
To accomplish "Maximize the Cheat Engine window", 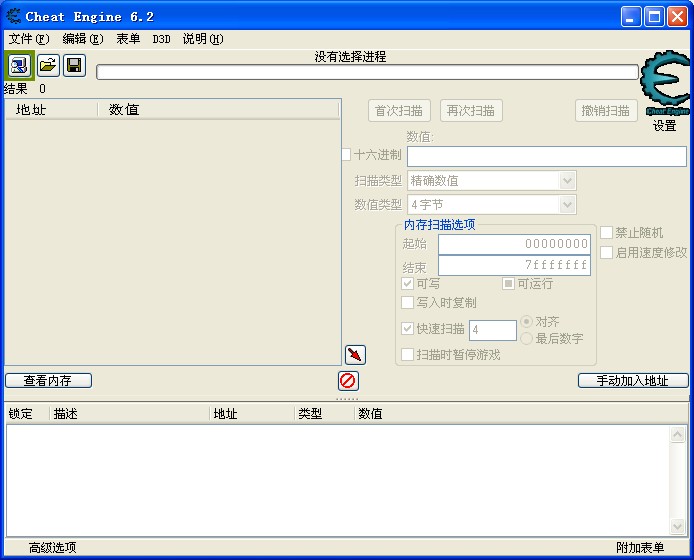I will point(654,17).
